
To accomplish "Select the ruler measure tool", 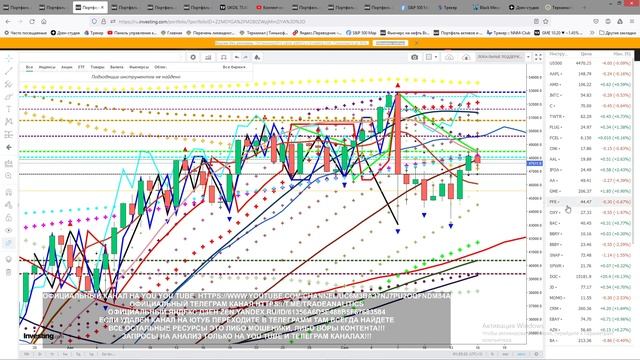I will 9,164.
